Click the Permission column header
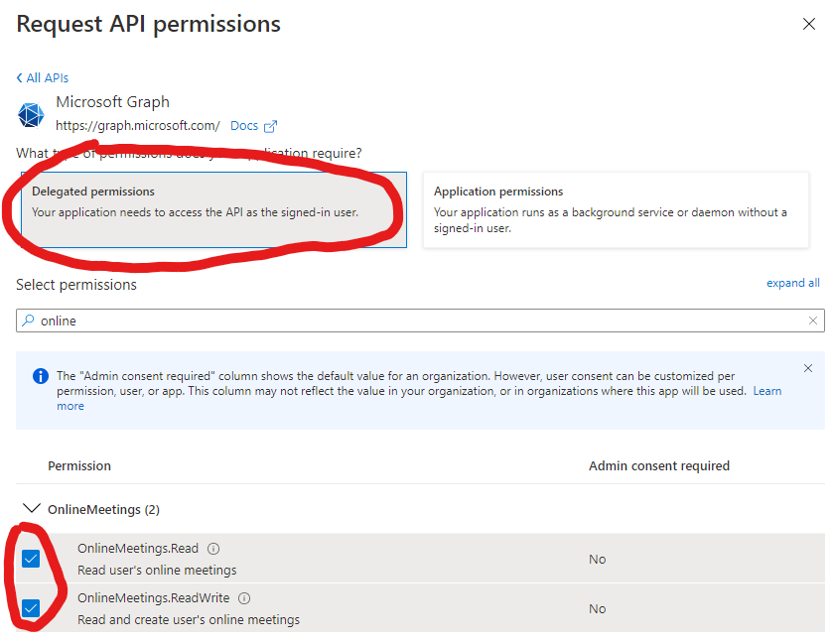Image resolution: width=833 pixels, height=644 pixels. (x=79, y=465)
